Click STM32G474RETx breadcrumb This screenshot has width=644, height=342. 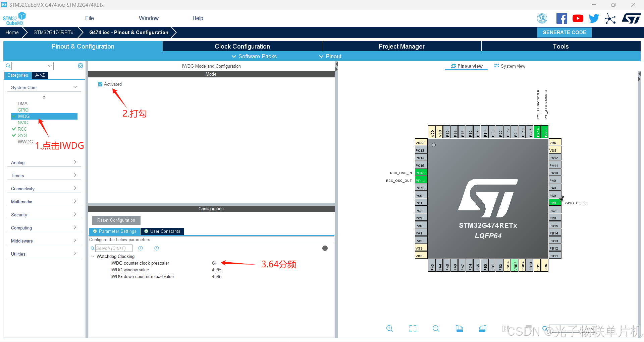coord(53,32)
